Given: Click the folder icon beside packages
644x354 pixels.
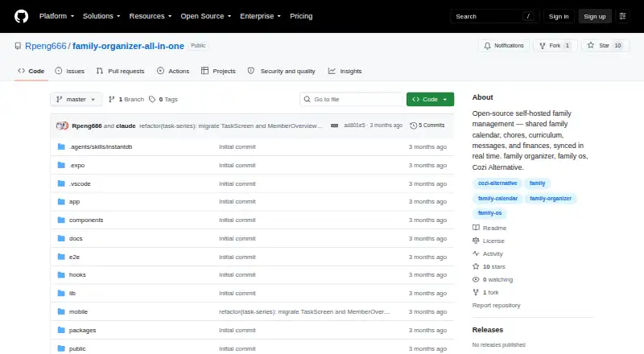Looking at the screenshot, I should (x=61, y=330).
